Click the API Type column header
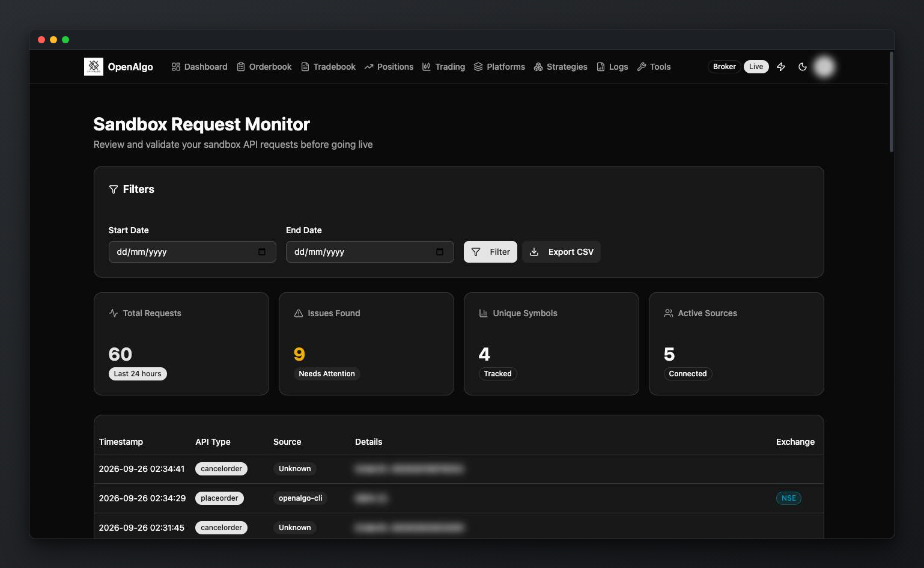 tap(213, 442)
